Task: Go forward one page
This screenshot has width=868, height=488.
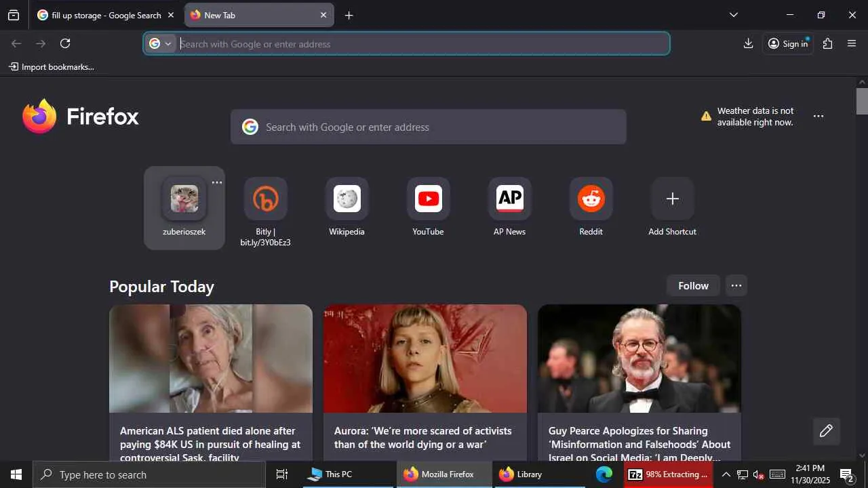Action: coord(41,43)
